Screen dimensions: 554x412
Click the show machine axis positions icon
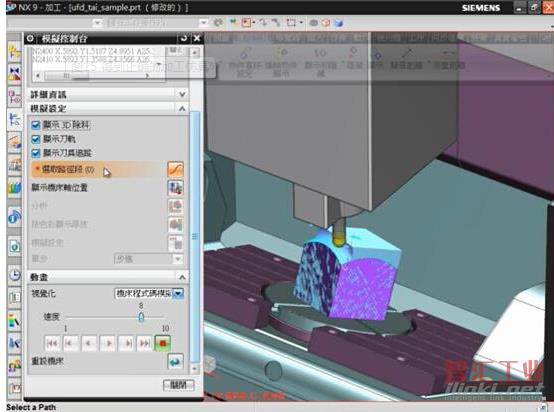[x=176, y=188]
